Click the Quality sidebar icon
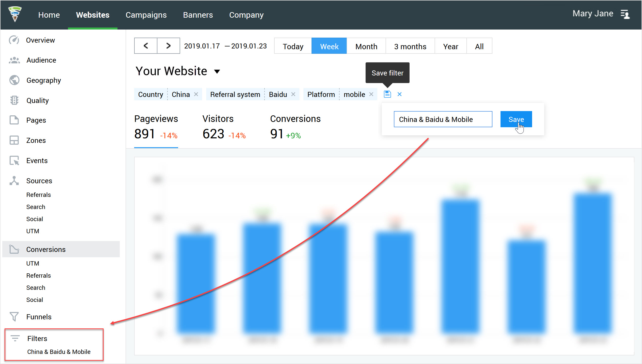This screenshot has height=364, width=642. coord(14,100)
